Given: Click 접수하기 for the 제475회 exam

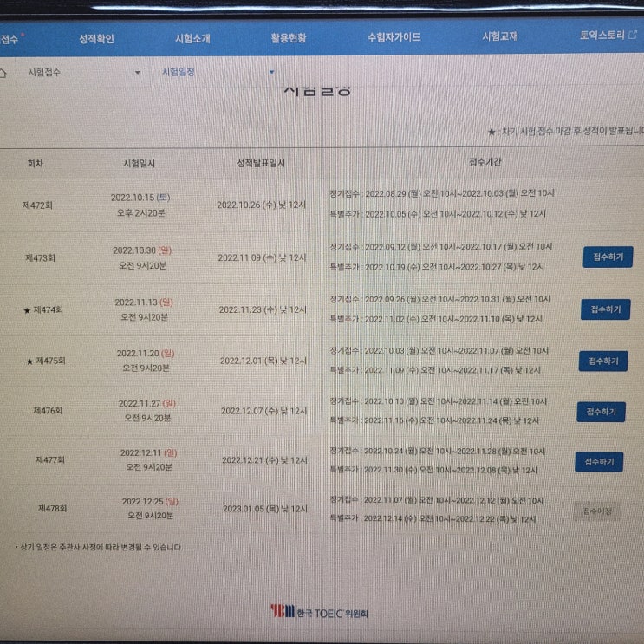Looking at the screenshot, I should tap(603, 361).
